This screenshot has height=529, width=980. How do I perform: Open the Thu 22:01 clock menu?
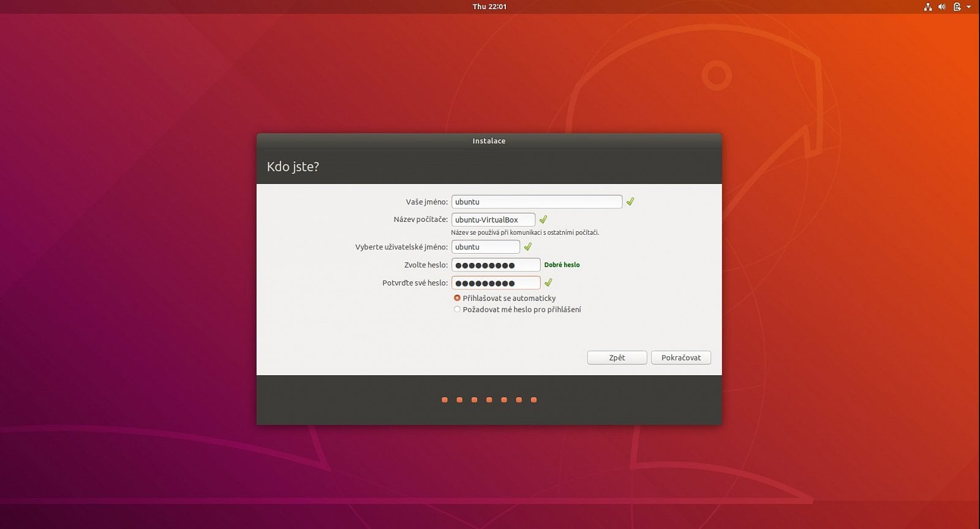(x=489, y=7)
